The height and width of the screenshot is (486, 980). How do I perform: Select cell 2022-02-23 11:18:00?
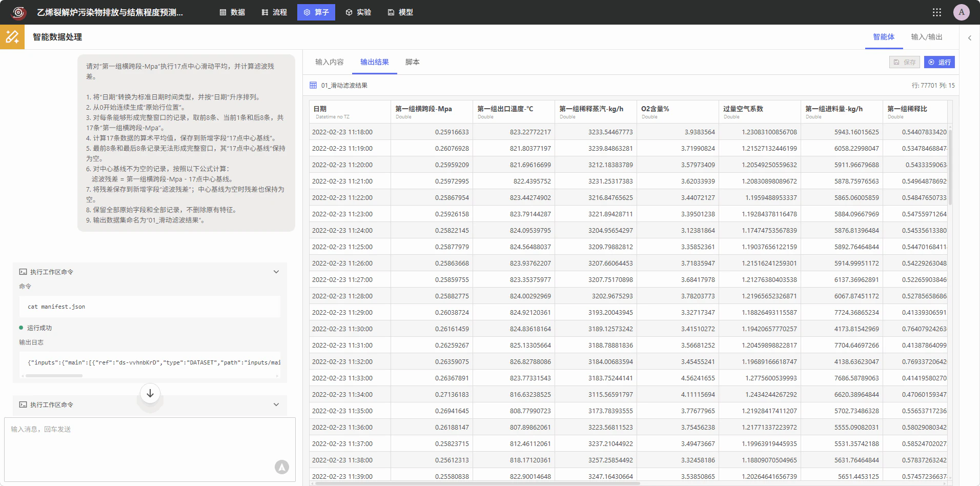(x=350, y=132)
